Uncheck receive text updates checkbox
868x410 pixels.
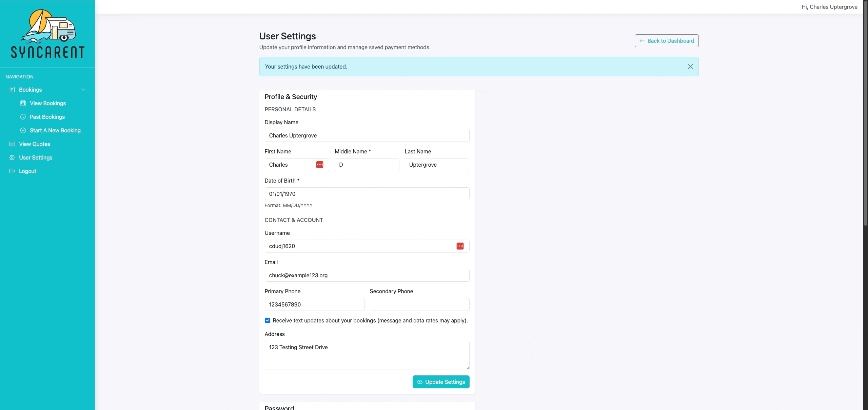(268, 320)
